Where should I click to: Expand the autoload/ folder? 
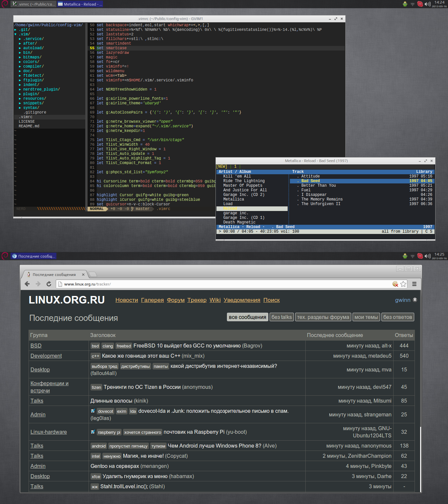tap(20, 48)
